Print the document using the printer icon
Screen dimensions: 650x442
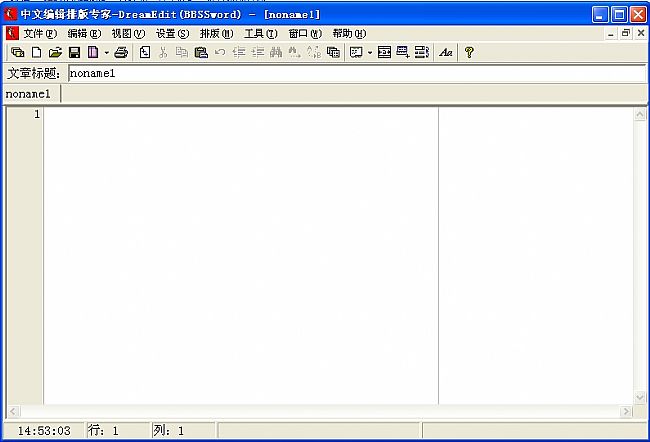[x=121, y=52]
